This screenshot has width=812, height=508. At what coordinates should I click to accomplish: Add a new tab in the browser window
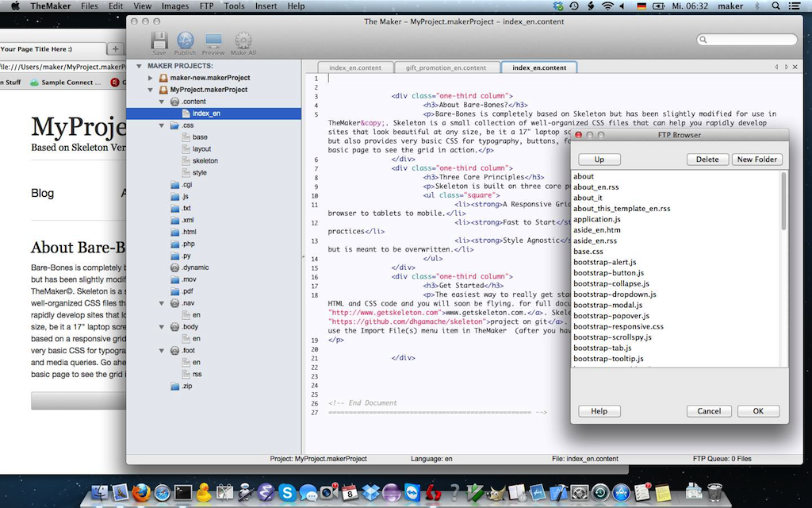click(x=115, y=49)
